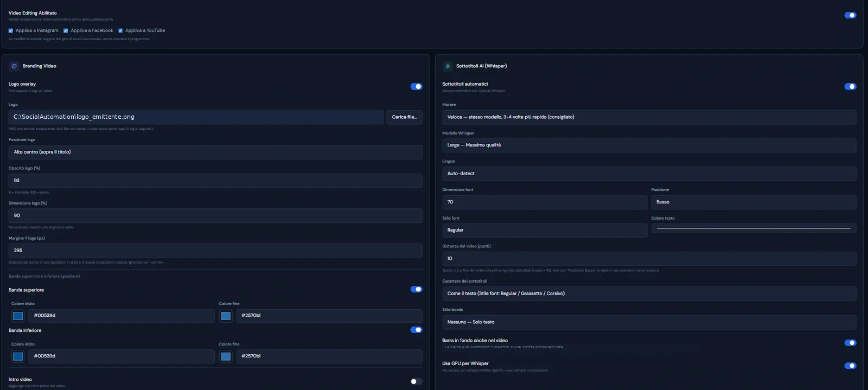The image size is (868, 390).
Task: Disable Barra in fondo anche nel video
Action: tap(850, 343)
